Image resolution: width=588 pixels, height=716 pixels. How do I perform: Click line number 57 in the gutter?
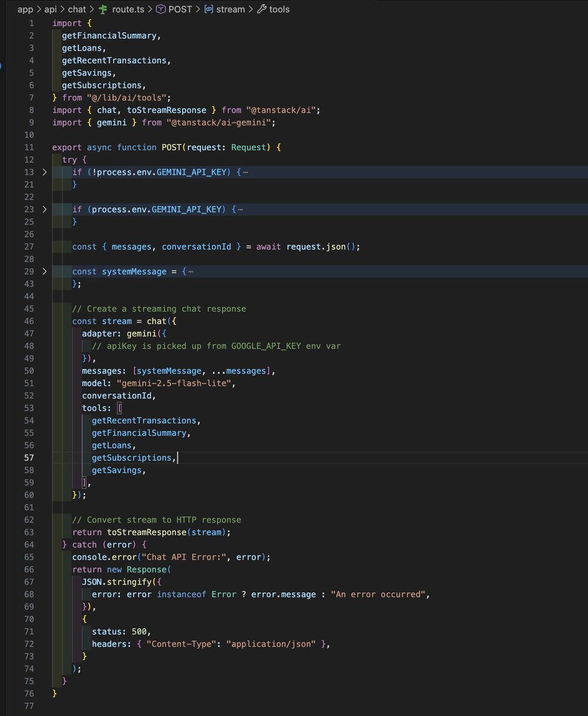point(29,458)
